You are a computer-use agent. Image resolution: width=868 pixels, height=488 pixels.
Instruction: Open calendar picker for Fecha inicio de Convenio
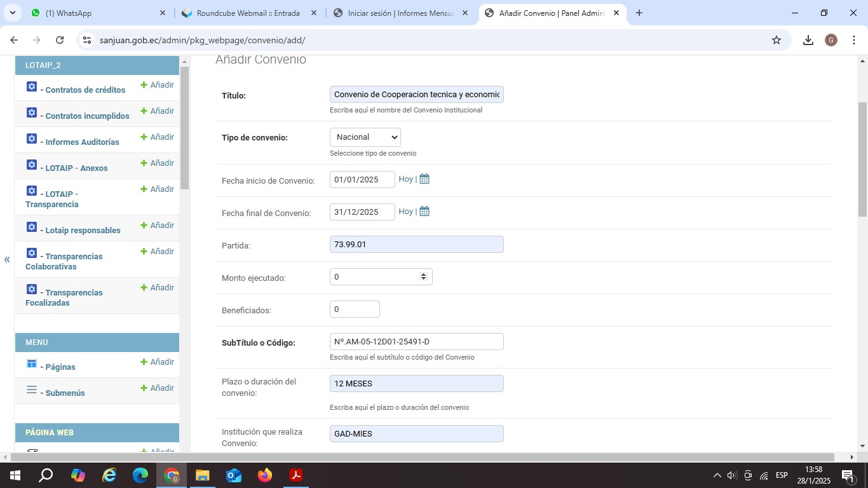(x=424, y=179)
